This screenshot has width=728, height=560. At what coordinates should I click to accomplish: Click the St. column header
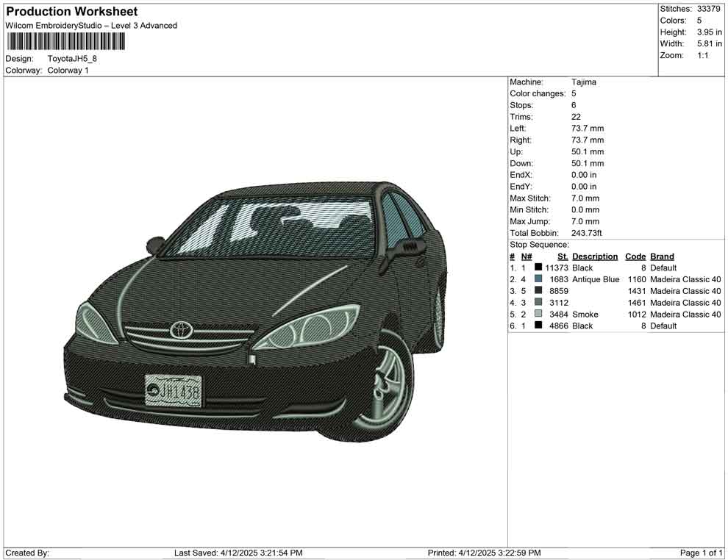pos(563,256)
